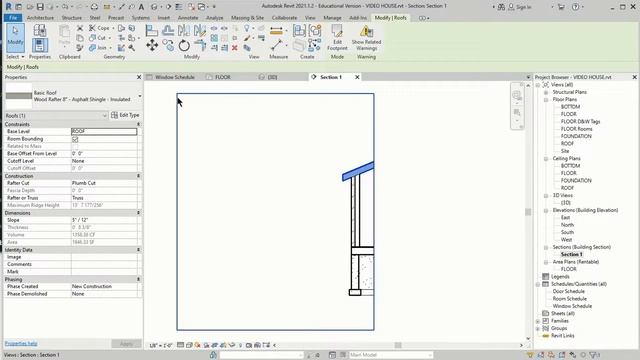This screenshot has width=640, height=360.
Task: Click the view scale 1/8" = 1'-0"
Action: 160,345
